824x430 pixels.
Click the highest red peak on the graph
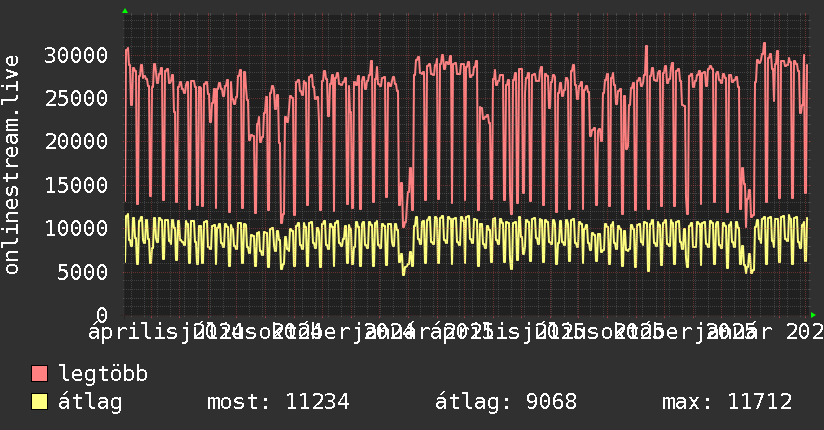click(x=764, y=44)
